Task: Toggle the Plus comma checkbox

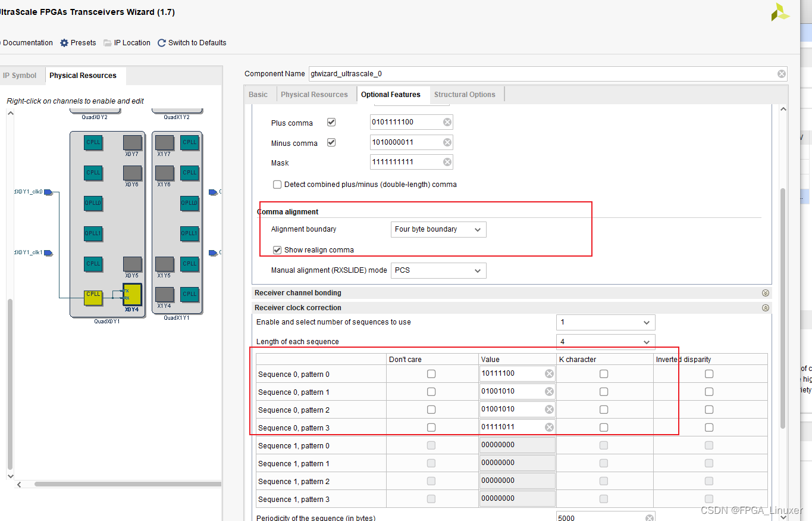Action: 331,122
